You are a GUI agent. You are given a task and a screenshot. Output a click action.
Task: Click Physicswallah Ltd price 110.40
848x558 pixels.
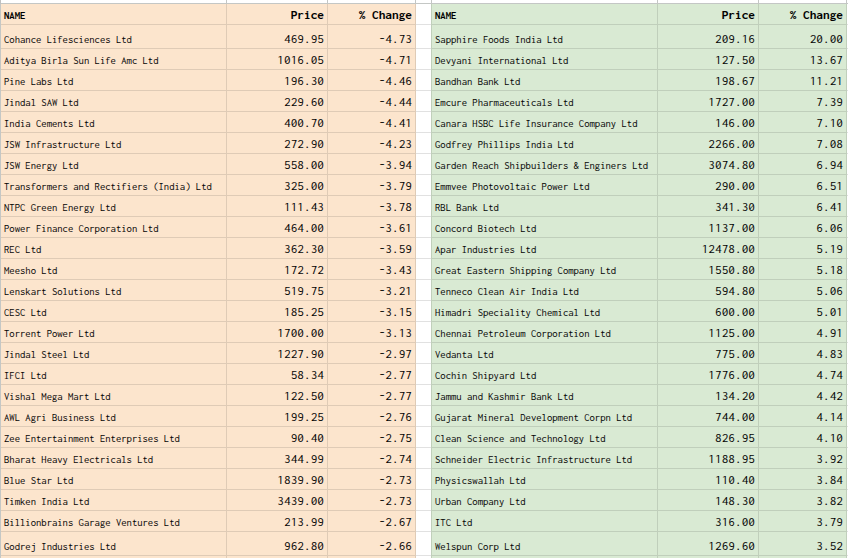735,480
